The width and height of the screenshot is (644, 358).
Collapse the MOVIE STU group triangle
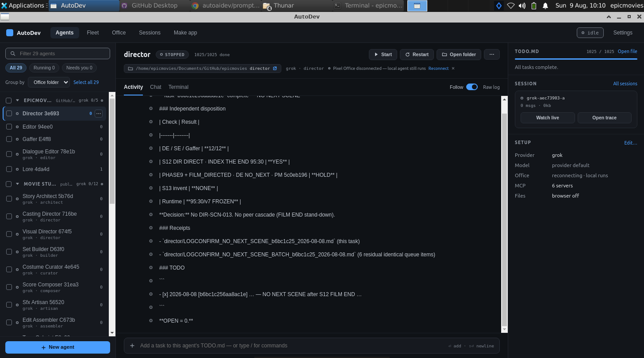pyautogui.click(x=18, y=184)
